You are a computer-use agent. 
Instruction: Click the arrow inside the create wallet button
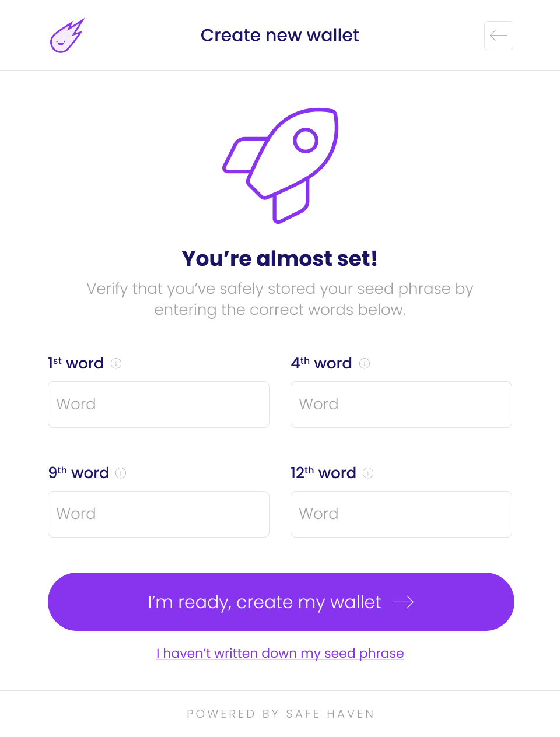click(403, 602)
